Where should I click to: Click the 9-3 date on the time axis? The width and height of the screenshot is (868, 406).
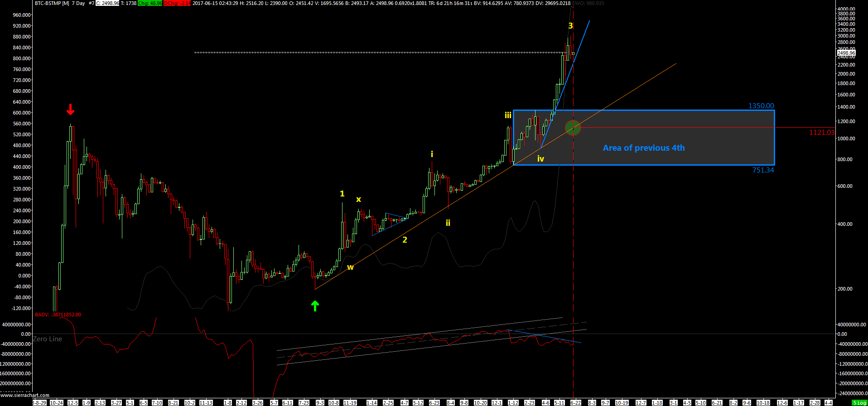pyautogui.click(x=320, y=402)
